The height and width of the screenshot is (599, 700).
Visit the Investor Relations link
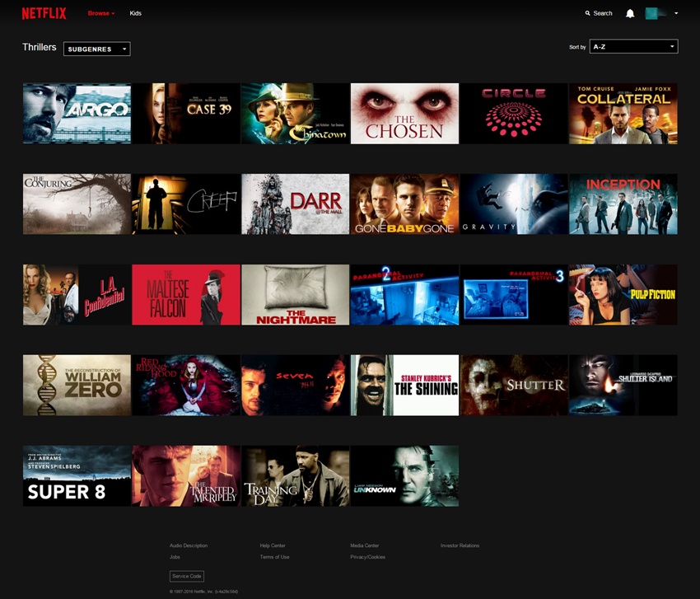coord(460,545)
